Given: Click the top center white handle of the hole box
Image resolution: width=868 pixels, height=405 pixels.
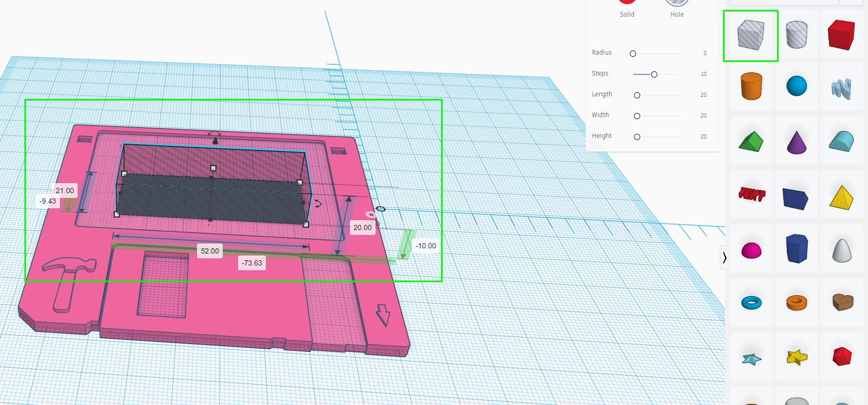Looking at the screenshot, I should pyautogui.click(x=213, y=168).
